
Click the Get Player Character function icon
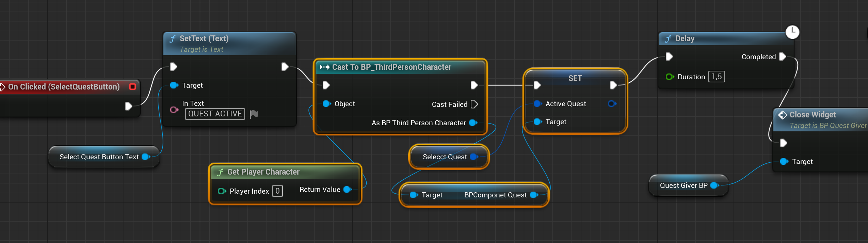pos(220,172)
